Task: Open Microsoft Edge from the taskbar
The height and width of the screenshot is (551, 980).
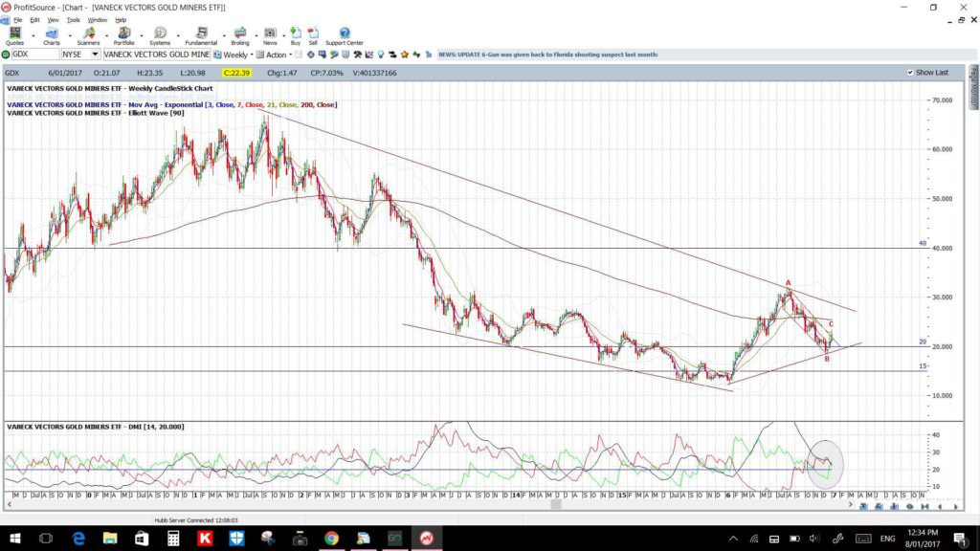Action: pos(78,538)
